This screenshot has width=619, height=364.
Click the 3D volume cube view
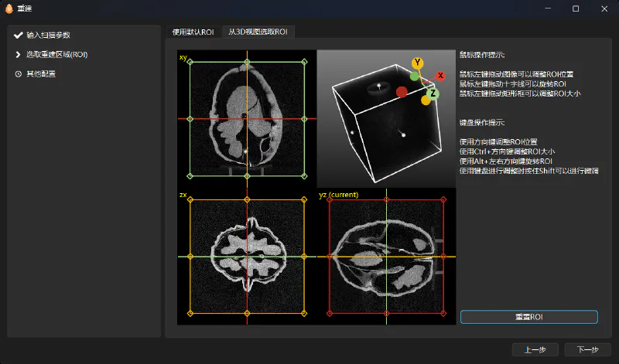click(x=385, y=118)
